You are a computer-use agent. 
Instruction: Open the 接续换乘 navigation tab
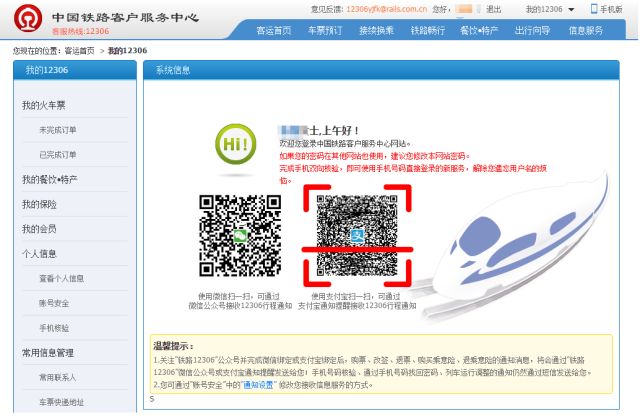coord(376,31)
